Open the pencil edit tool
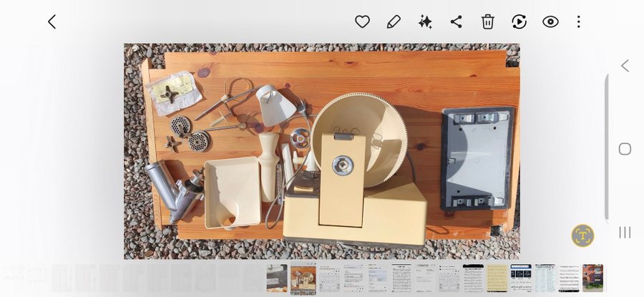Screen dimensions: 644x297 click(394, 21)
